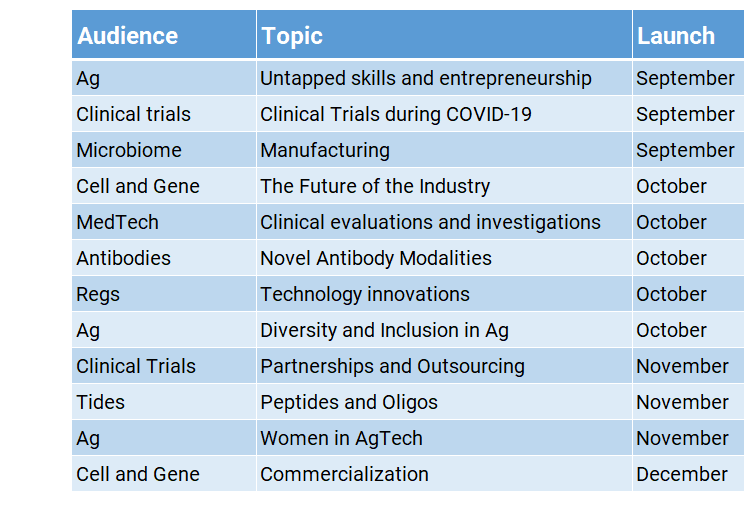This screenshot has height=508, width=744.
Task: Select the Regs audience cell
Action: (x=98, y=294)
